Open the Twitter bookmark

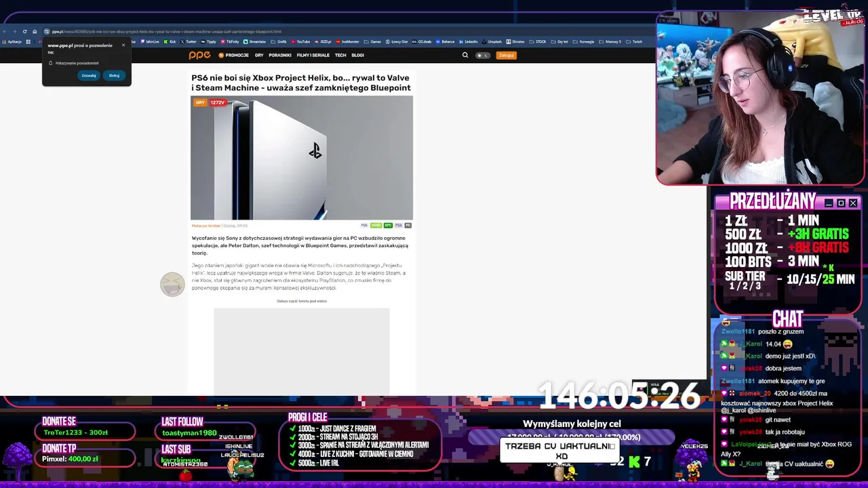[x=189, y=41]
